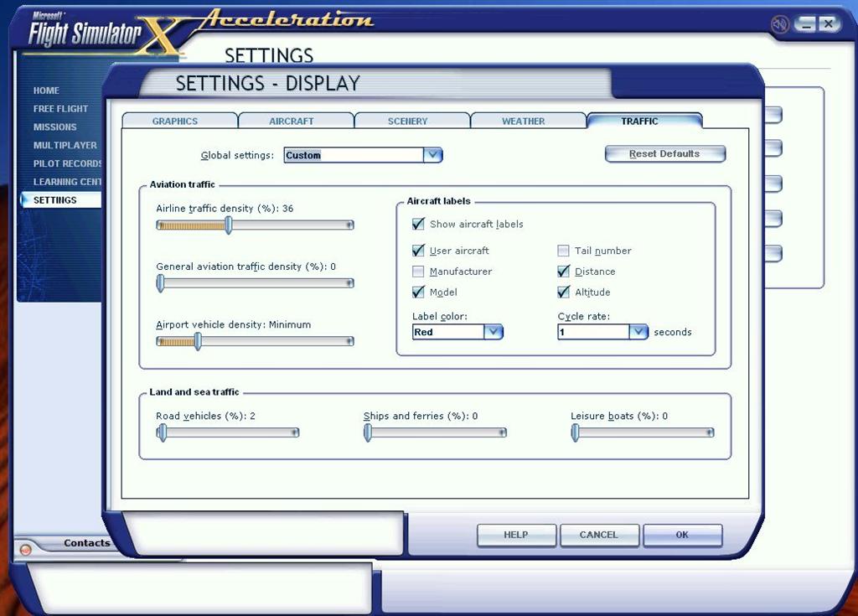Uncheck the Distance label checkbox
Viewport: 858px width, 616px height.
pyautogui.click(x=564, y=272)
